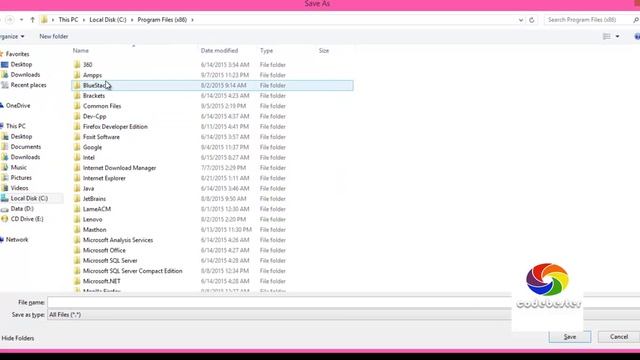The image size is (640, 360).
Task: Select Recent places in navigation pane
Action: point(29,85)
